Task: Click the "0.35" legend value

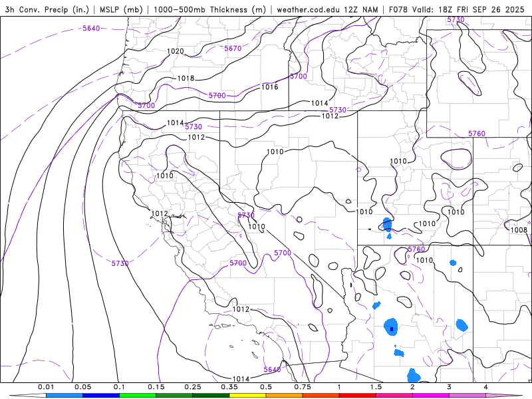Action: [229, 387]
